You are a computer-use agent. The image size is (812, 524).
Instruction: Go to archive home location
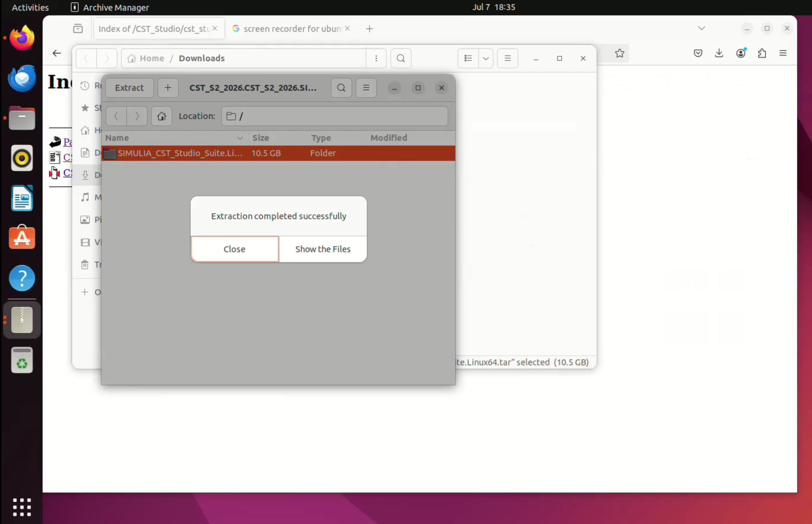(161, 116)
